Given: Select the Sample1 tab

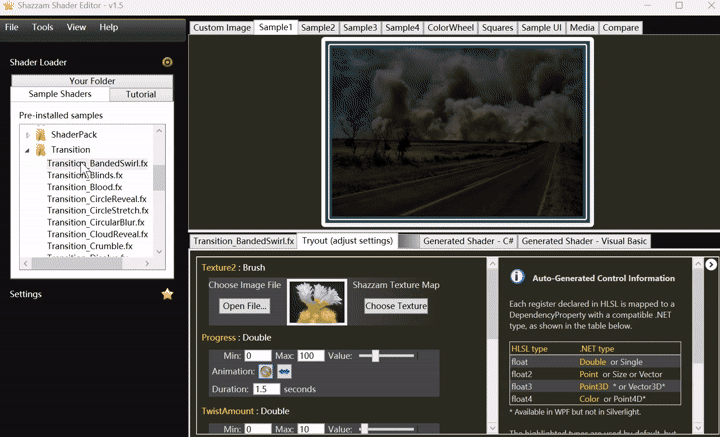Looking at the screenshot, I should (276, 27).
